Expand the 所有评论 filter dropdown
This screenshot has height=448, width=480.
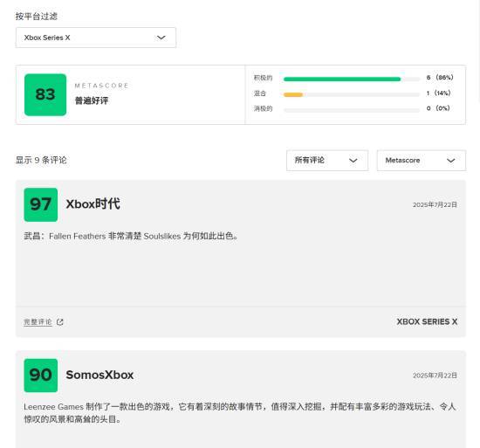click(x=327, y=160)
